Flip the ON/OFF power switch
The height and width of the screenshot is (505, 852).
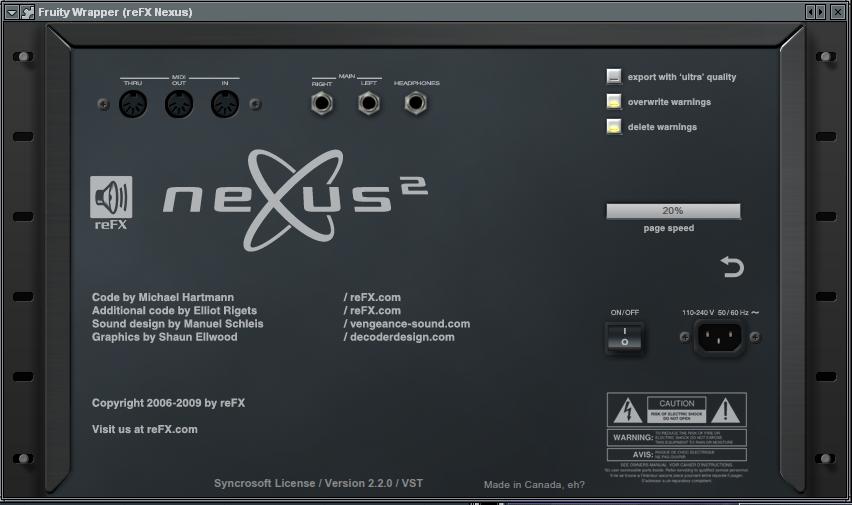[x=625, y=339]
